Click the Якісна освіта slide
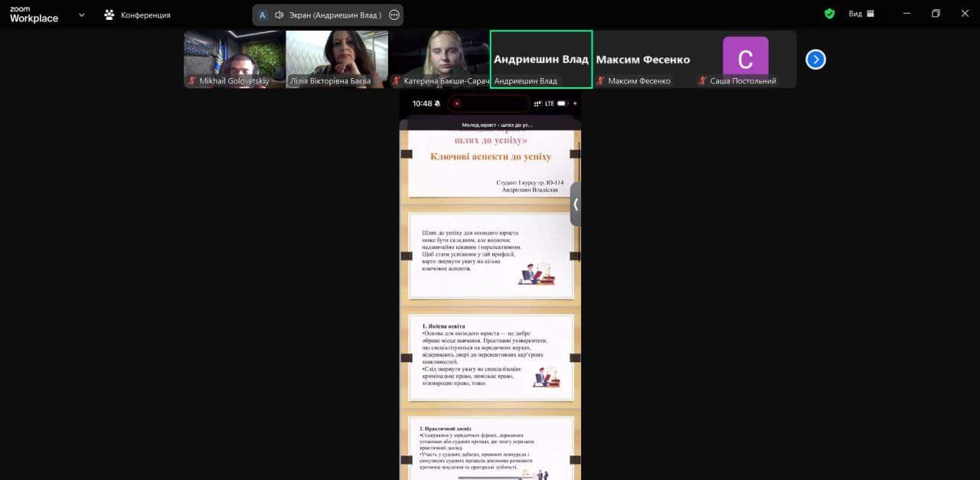Image resolution: width=980 pixels, height=480 pixels. pyautogui.click(x=490, y=358)
